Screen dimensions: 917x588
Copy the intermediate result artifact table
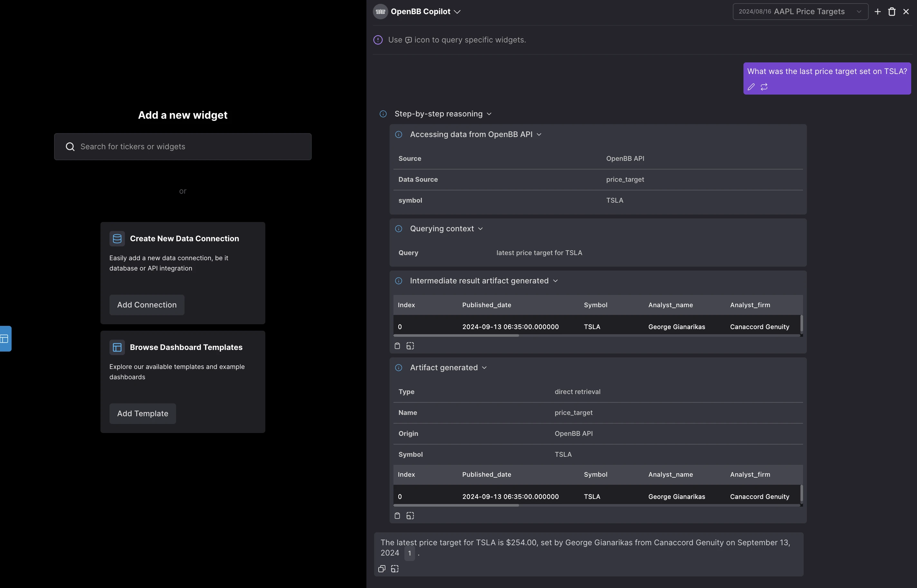tap(397, 346)
